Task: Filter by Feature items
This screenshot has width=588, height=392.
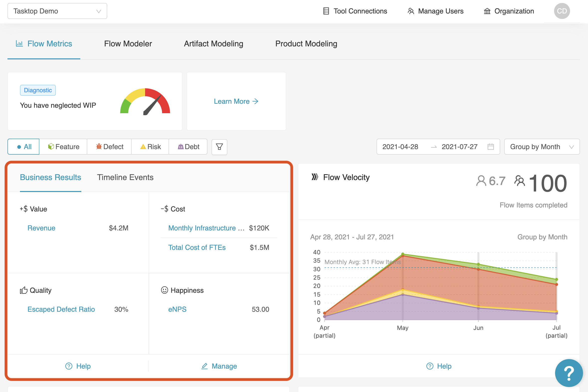Action: (63, 147)
